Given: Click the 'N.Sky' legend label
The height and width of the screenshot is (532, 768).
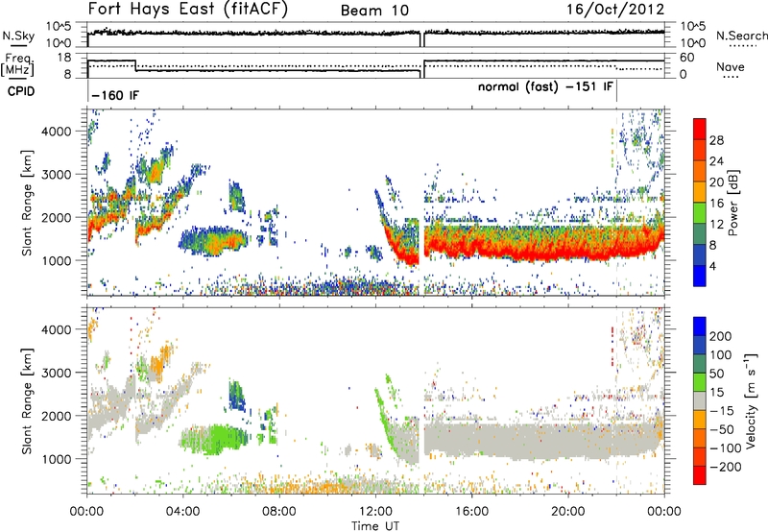Looking at the screenshot, I should (x=18, y=36).
